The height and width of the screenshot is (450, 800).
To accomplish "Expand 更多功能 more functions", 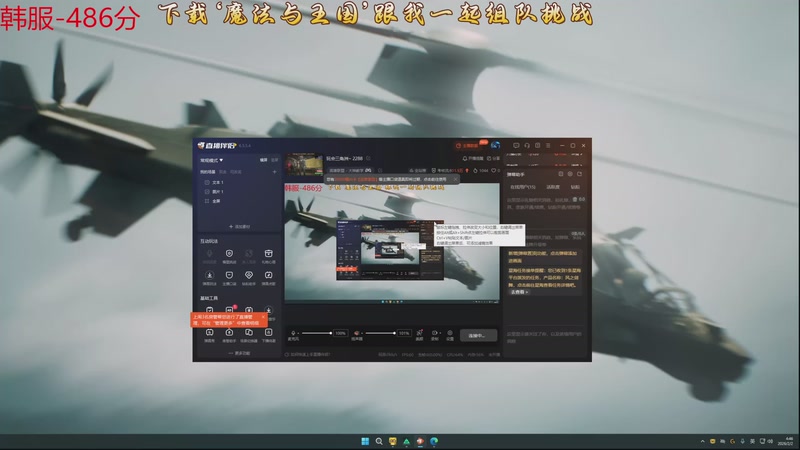I will point(240,353).
